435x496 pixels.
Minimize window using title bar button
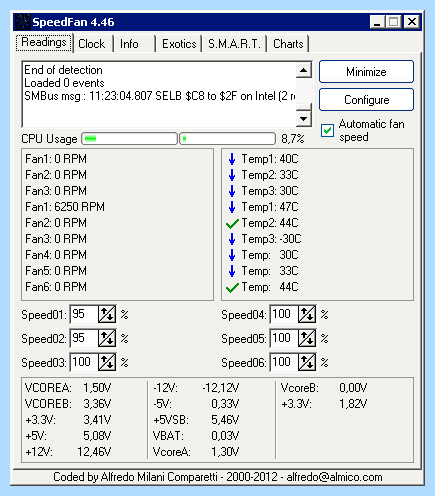click(378, 22)
